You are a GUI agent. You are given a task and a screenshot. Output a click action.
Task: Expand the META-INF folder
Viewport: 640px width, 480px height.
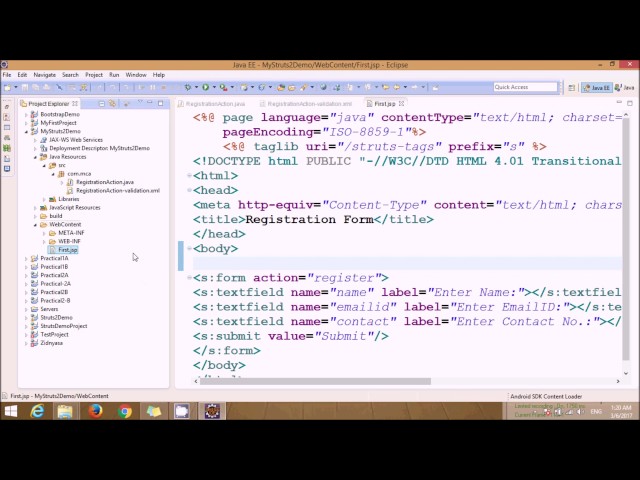click(44, 233)
